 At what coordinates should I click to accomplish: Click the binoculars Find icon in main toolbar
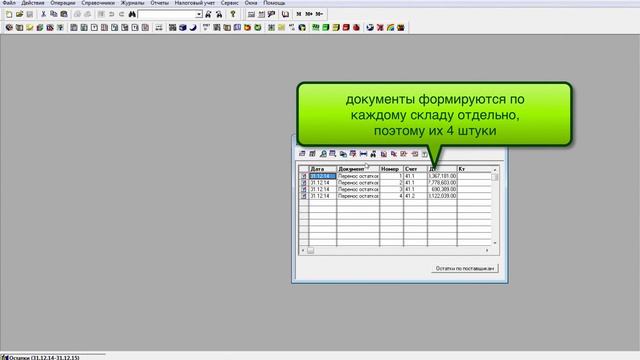coord(132,14)
